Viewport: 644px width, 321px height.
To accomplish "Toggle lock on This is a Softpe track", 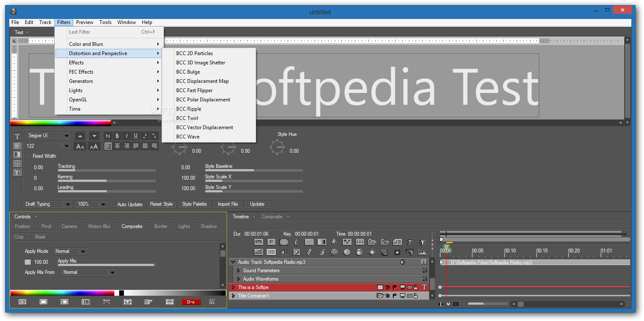I will pos(416,287).
